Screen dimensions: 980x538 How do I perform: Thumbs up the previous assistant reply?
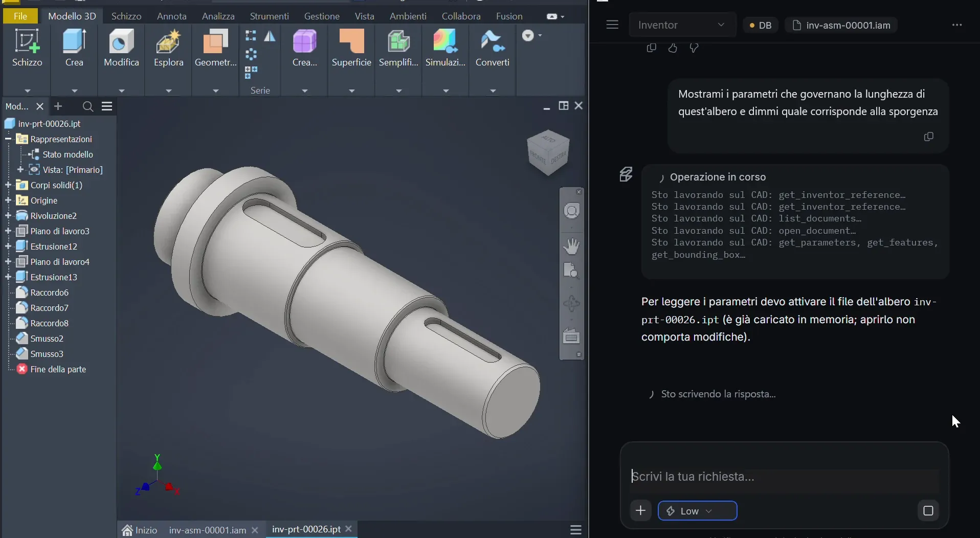click(673, 48)
